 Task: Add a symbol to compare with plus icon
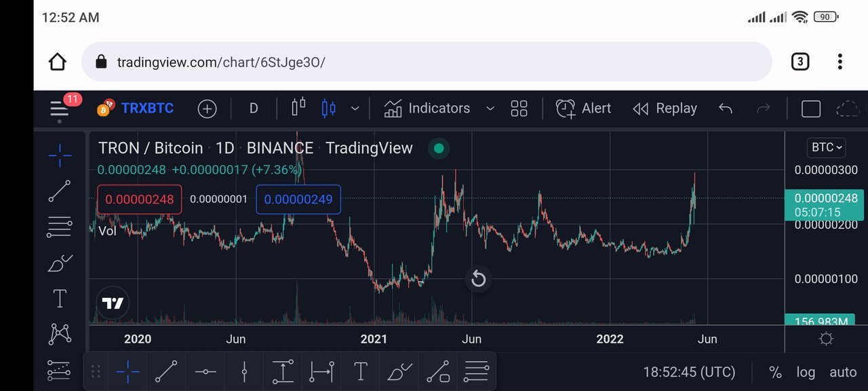tap(207, 109)
